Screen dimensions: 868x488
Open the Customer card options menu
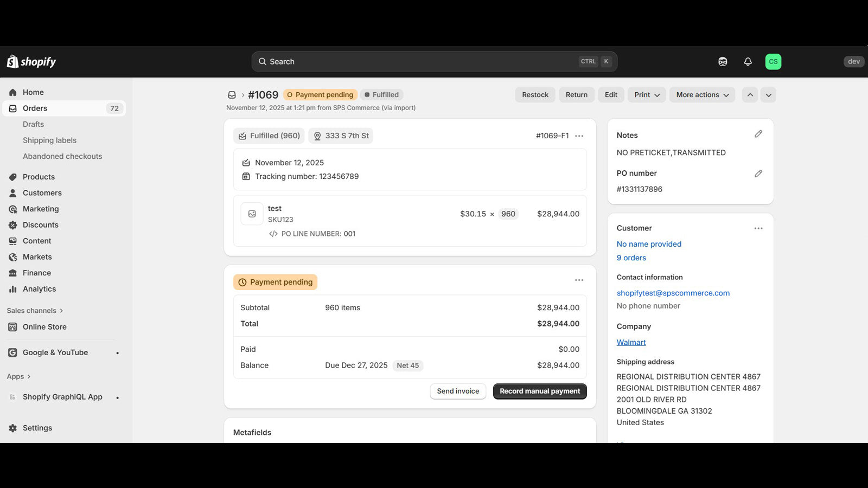pos(758,228)
